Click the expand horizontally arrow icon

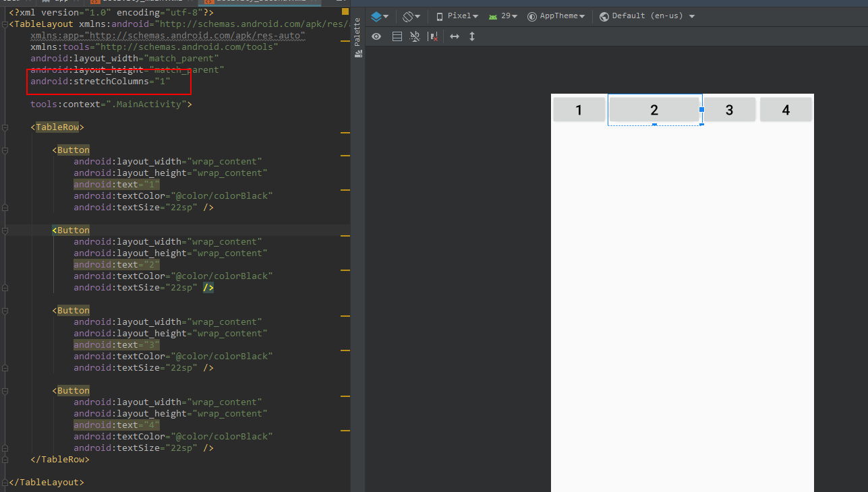coord(455,36)
